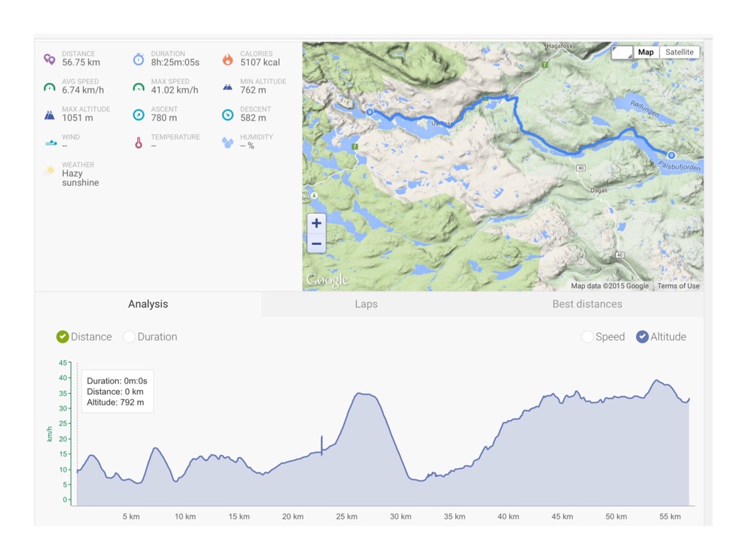Click the Duration stopwatch icon

(139, 59)
